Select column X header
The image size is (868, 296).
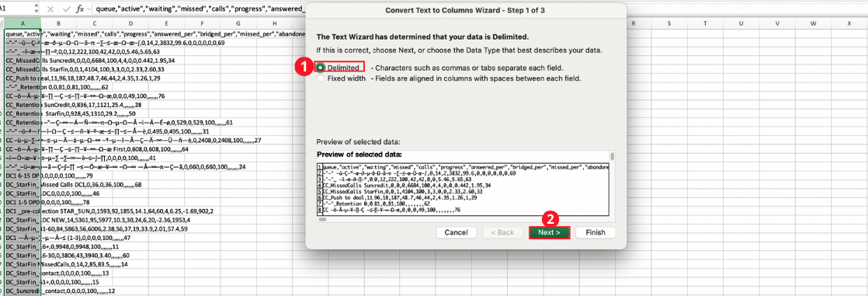[x=849, y=23]
